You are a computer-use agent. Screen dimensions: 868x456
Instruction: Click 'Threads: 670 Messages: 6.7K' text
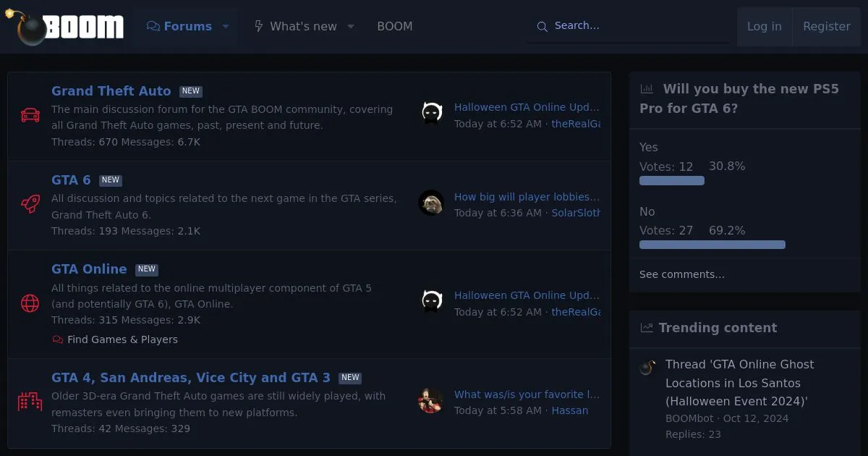click(126, 142)
